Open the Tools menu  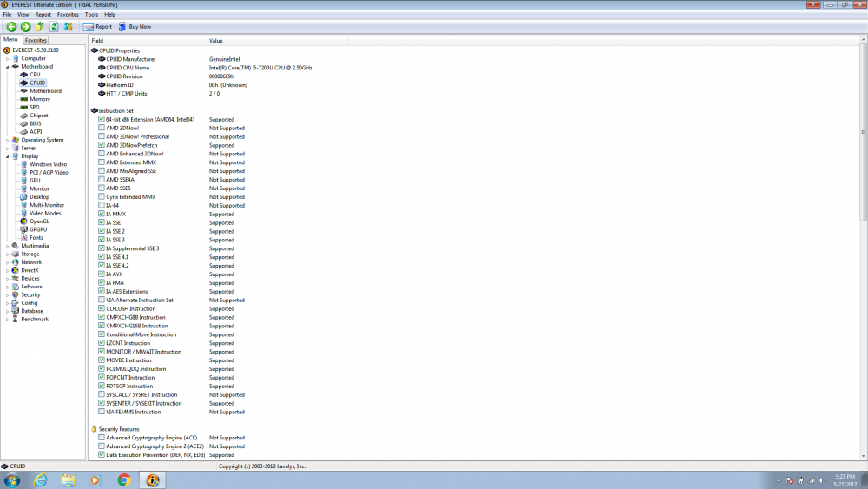coord(91,15)
